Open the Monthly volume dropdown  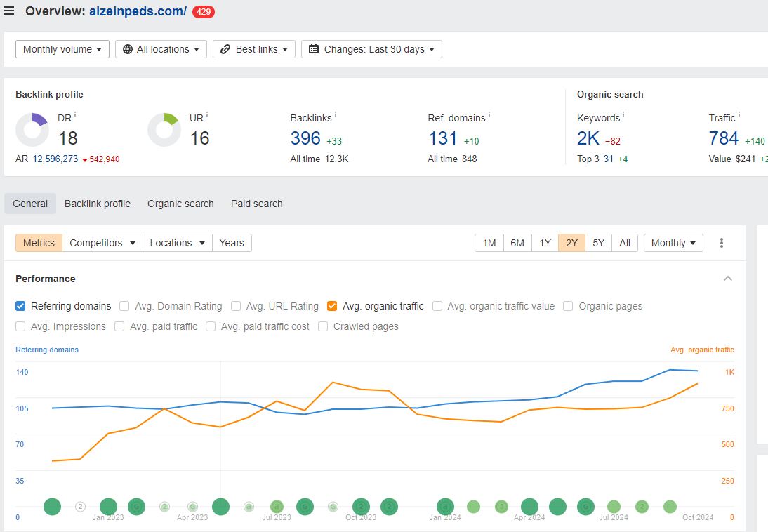pos(62,49)
